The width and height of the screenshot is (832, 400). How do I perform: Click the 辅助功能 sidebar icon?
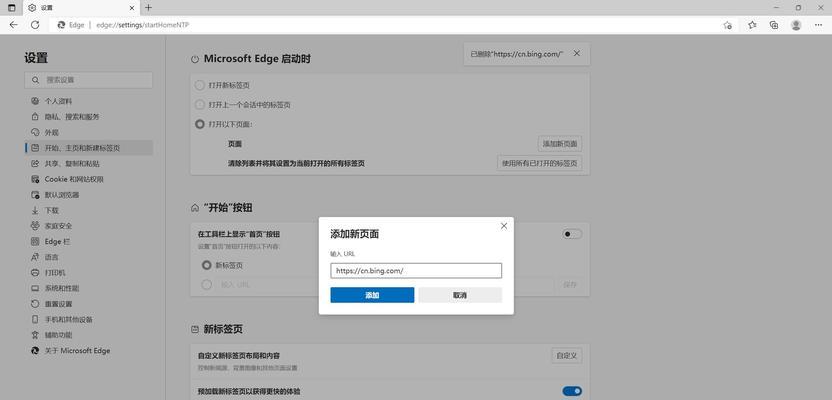point(35,335)
